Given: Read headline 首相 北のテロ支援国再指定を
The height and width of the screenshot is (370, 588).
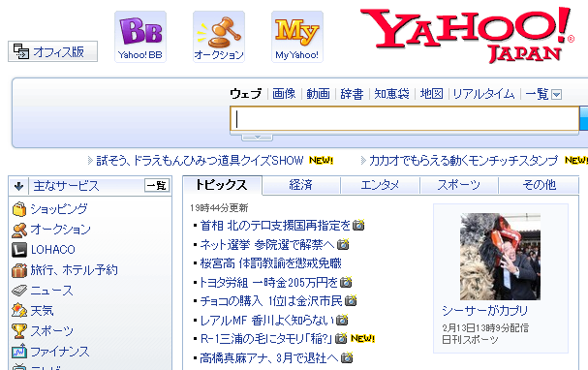Looking at the screenshot, I should pyautogui.click(x=275, y=226).
